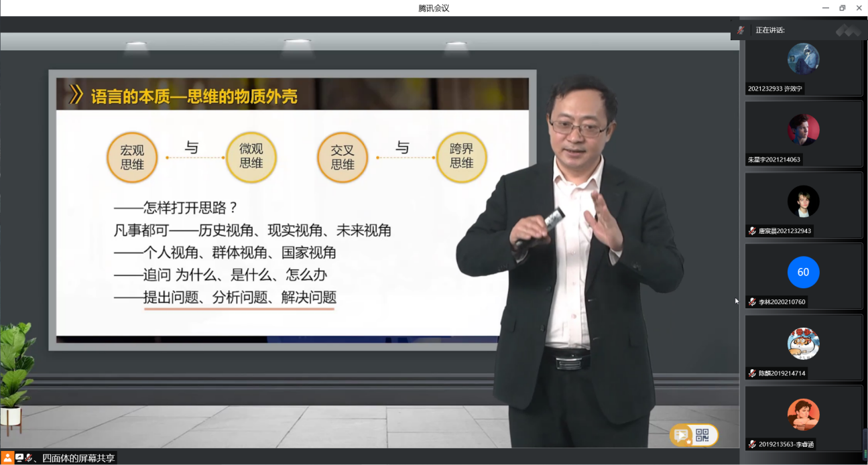Click the muted mic icon beside 2019213563-李睿涵

click(752, 444)
